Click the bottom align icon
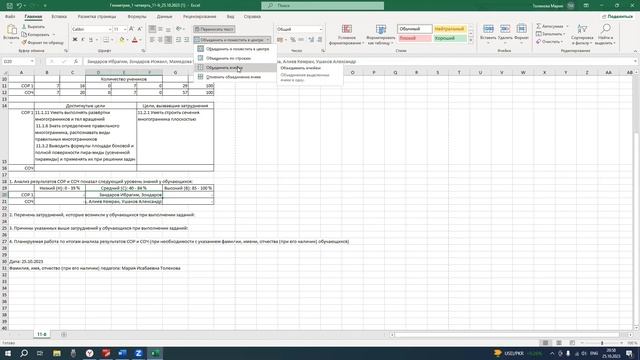The width and height of the screenshot is (640, 360). [168, 29]
